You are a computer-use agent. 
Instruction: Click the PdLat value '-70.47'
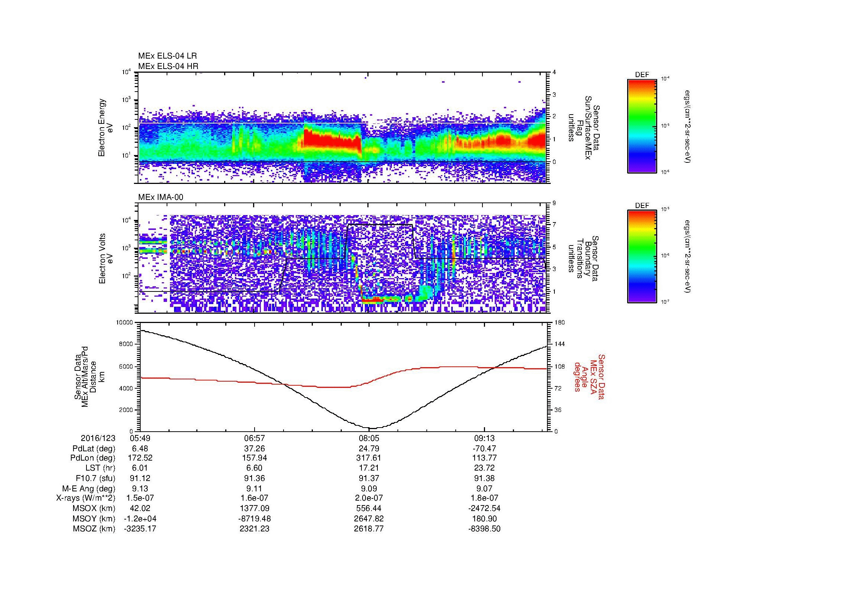pyautogui.click(x=484, y=448)
